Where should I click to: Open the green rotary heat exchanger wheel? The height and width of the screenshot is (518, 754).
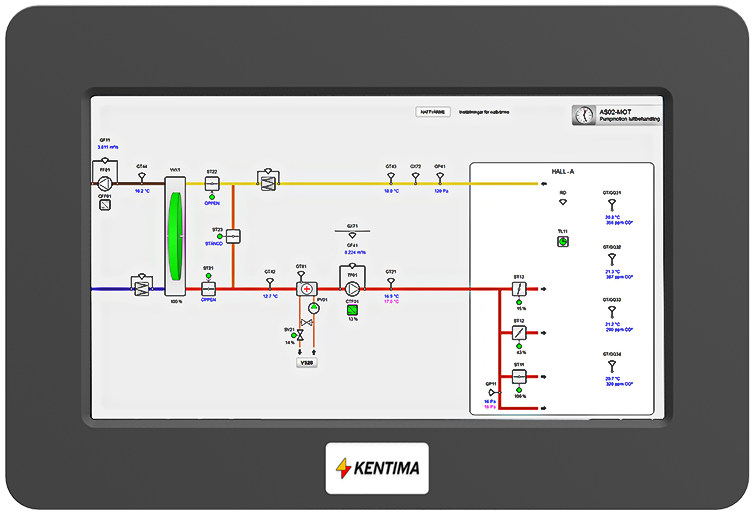pyautogui.click(x=176, y=235)
